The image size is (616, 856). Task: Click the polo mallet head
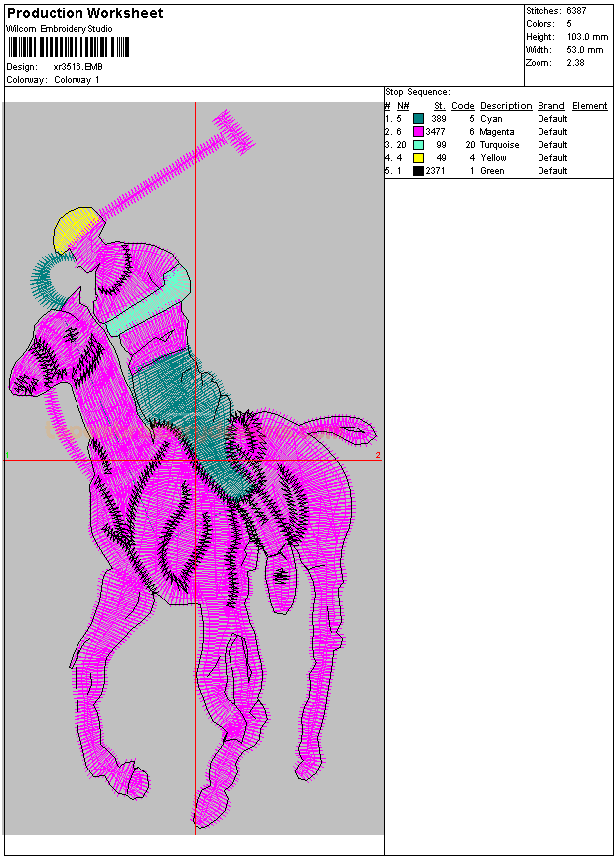[x=233, y=131]
